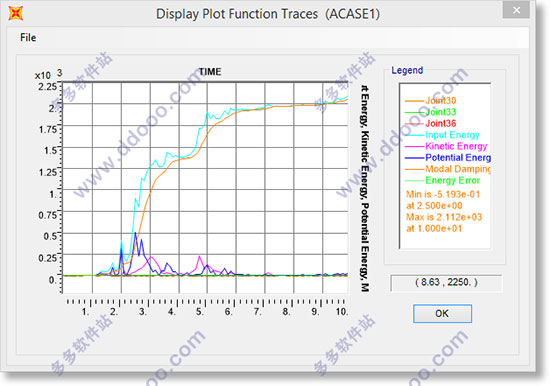This screenshot has height=386, width=550.
Task: Click the 2.25 y-axis label
Action: pyautogui.click(x=47, y=87)
